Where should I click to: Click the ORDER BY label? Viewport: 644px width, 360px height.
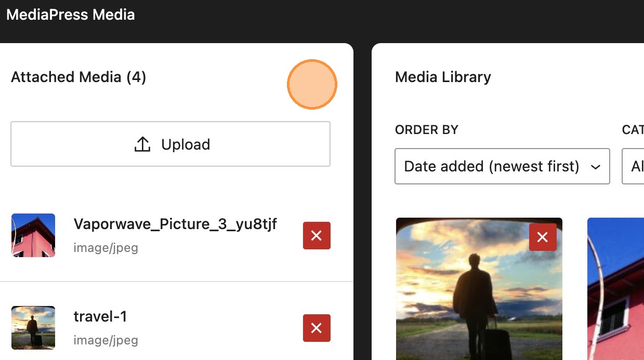pos(427,129)
